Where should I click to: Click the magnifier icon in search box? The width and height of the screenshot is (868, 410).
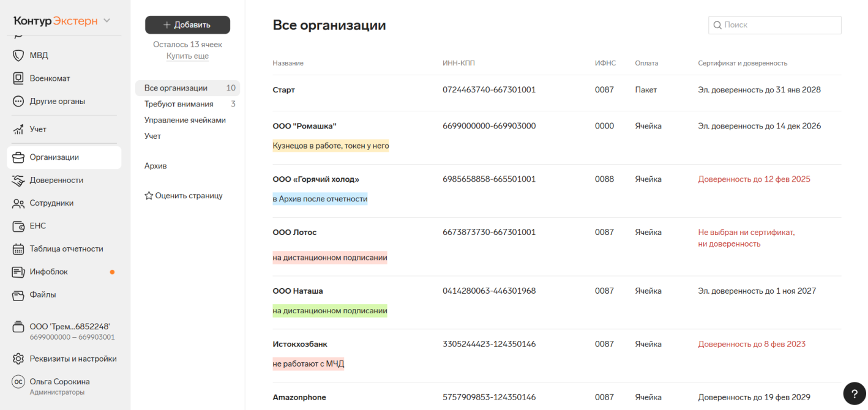[x=717, y=25]
